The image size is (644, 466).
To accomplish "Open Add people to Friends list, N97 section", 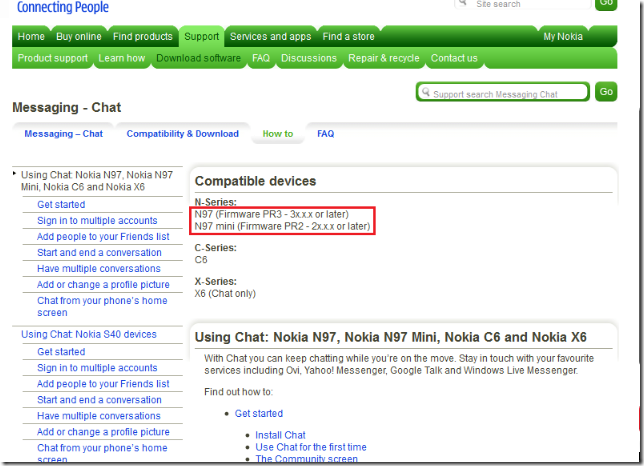I will click(x=103, y=236).
